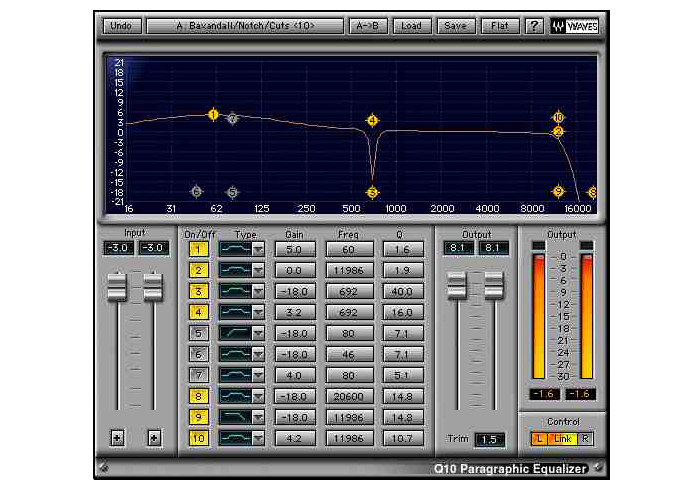Click the right output fader handle
The height and width of the screenshot is (489, 699).
coord(494,285)
